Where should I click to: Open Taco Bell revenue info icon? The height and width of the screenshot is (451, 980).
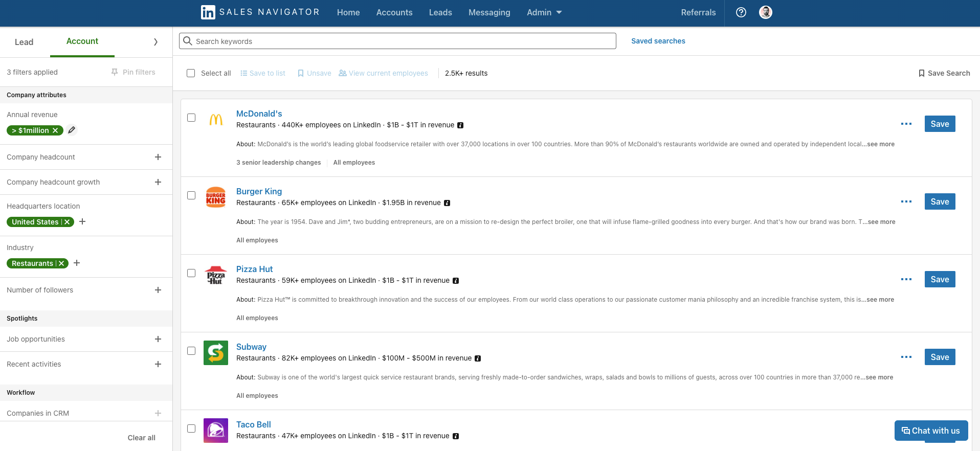pyautogui.click(x=456, y=436)
